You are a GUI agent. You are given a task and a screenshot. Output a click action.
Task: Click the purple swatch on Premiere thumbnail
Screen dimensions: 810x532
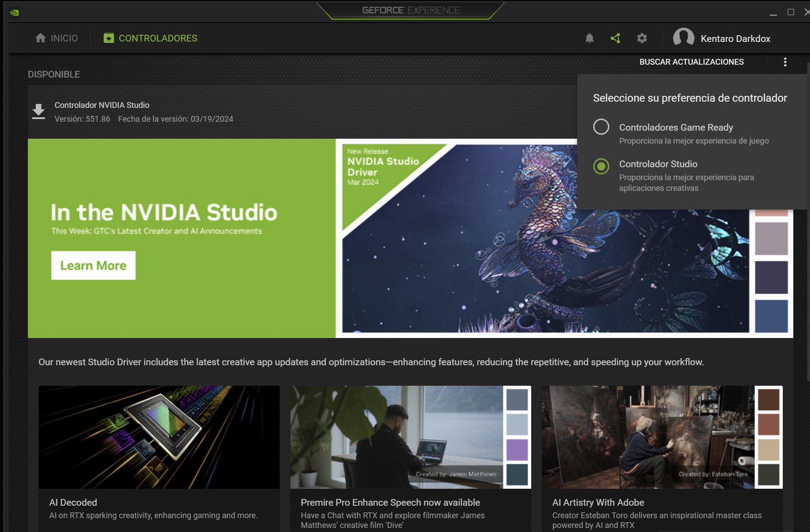pos(517,450)
